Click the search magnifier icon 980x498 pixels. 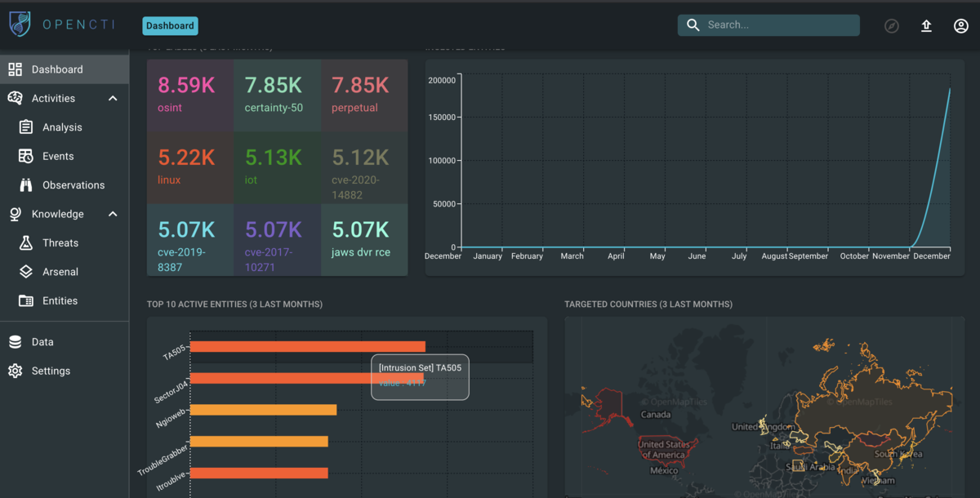(693, 25)
